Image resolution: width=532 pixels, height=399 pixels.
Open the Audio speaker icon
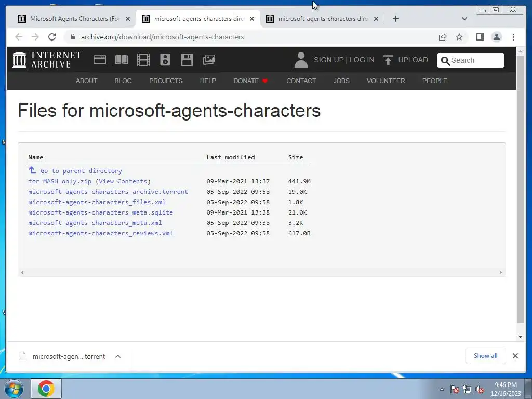click(165, 60)
